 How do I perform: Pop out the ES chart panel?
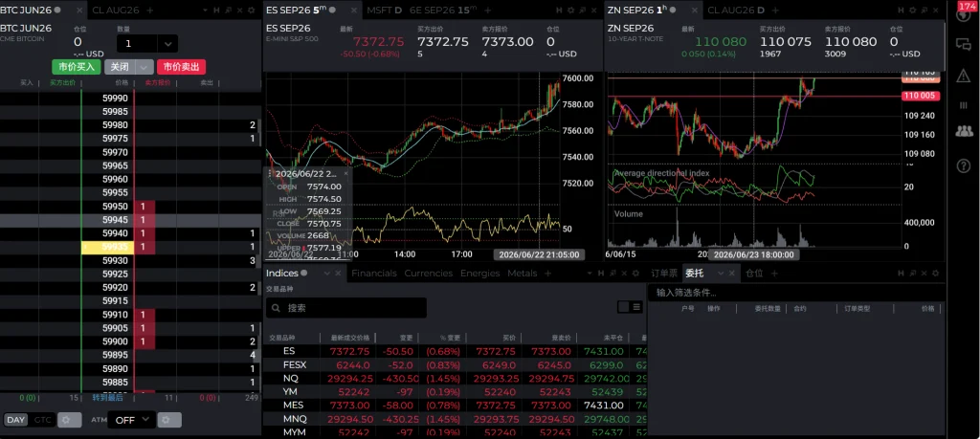click(x=582, y=10)
